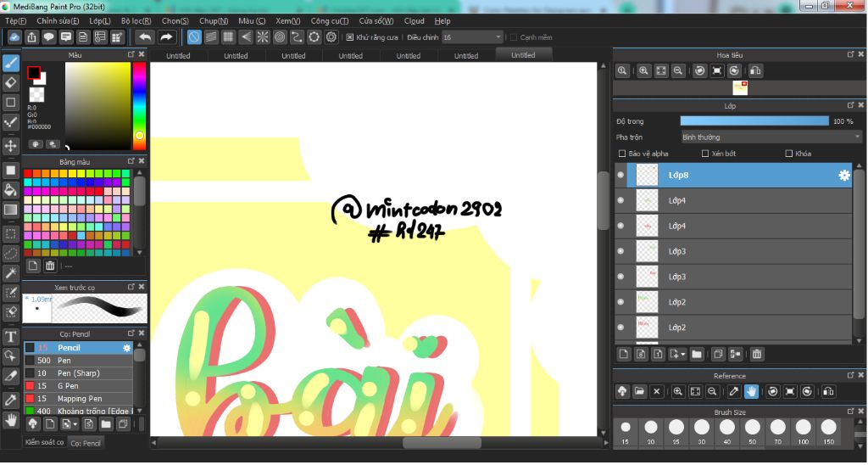Screen dimensions: 868x465
Task: Choose brush size 100 preset
Action: [x=804, y=432]
